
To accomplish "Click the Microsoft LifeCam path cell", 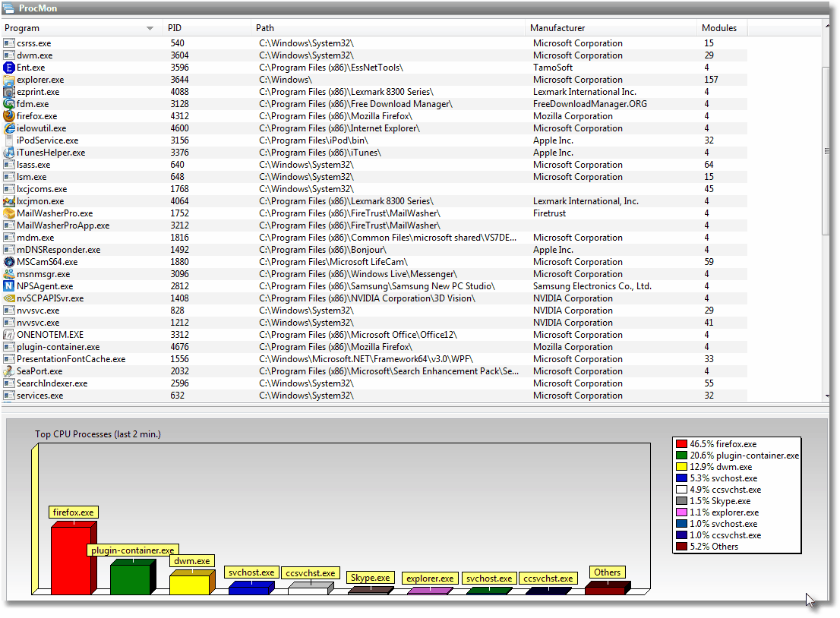I will pyautogui.click(x=333, y=262).
